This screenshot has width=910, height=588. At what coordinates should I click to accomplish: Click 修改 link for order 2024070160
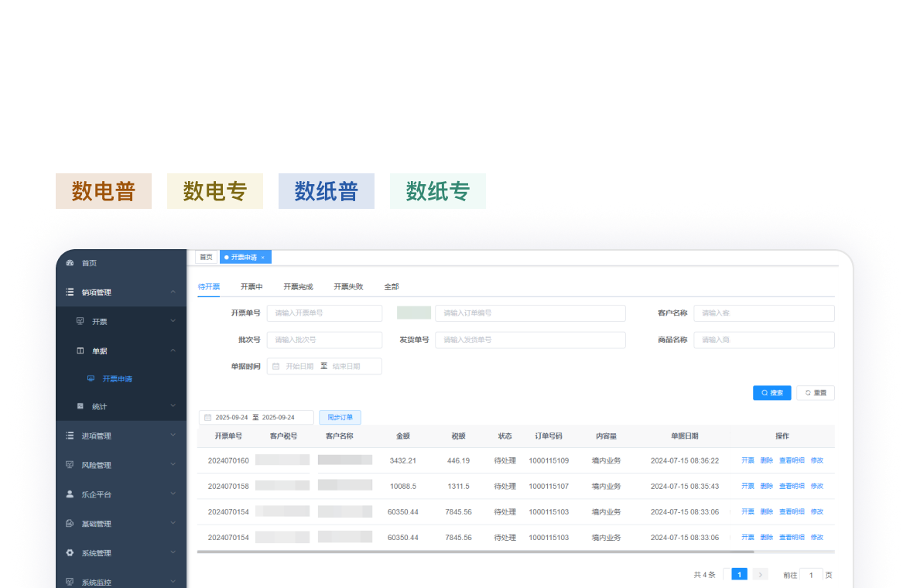click(817, 460)
